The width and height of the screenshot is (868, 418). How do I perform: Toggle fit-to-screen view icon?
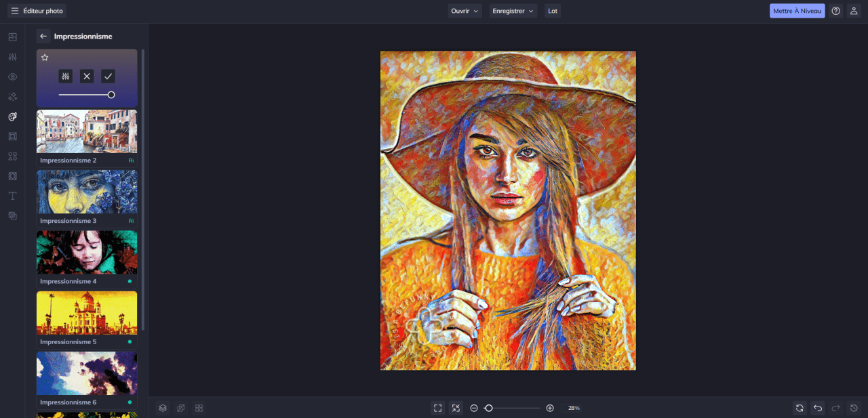tap(438, 408)
